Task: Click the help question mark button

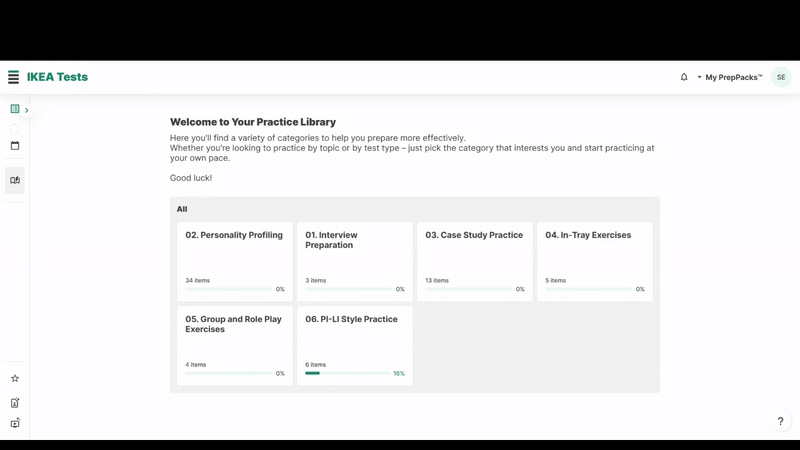Action: tap(780, 421)
